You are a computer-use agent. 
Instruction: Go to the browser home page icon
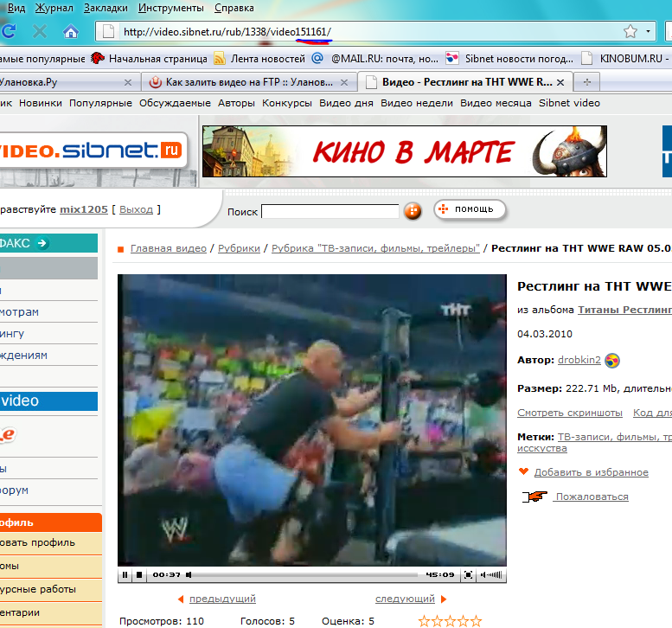coord(71,31)
